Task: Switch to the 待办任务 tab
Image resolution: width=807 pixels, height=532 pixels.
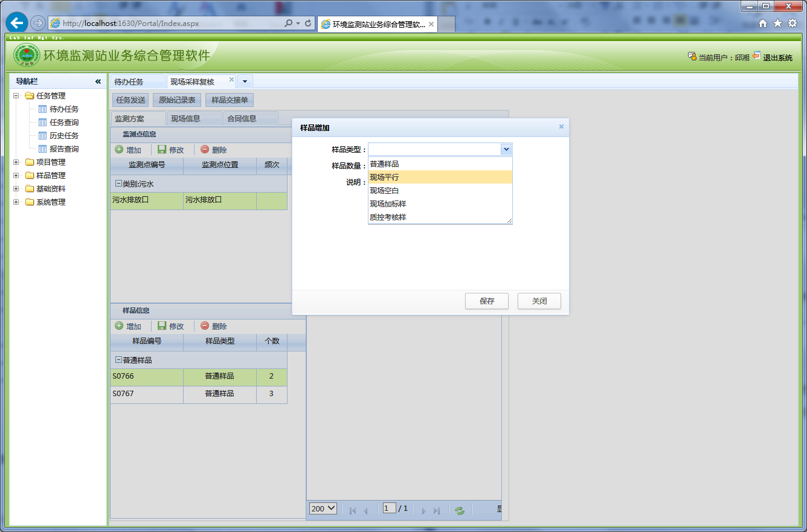Action: (x=129, y=82)
